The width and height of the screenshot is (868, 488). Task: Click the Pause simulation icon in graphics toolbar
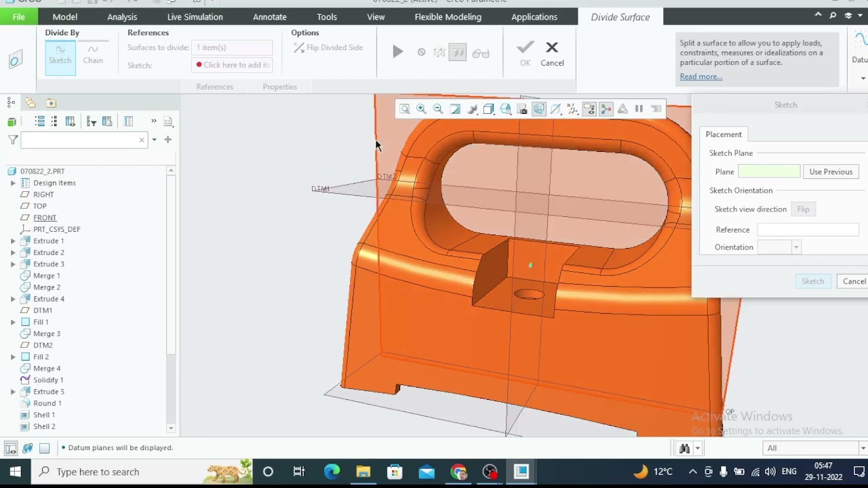(639, 109)
